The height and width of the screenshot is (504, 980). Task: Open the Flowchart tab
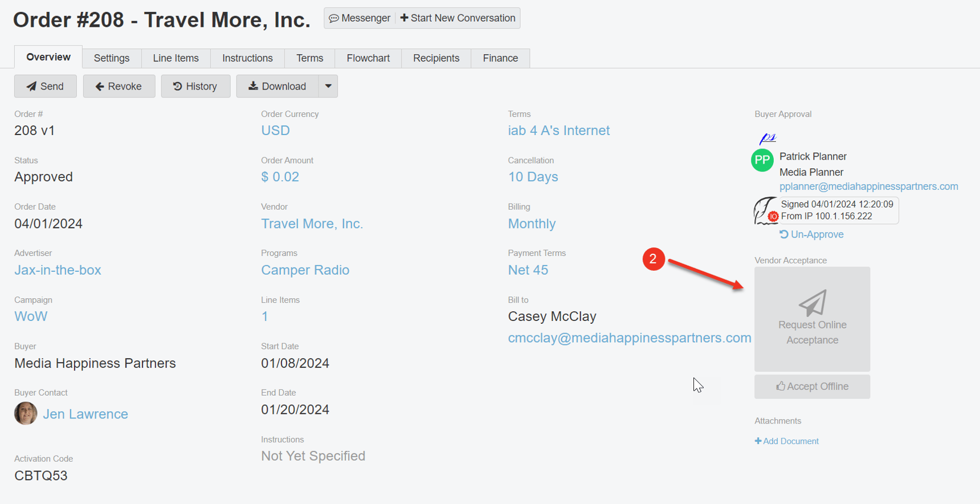(368, 58)
